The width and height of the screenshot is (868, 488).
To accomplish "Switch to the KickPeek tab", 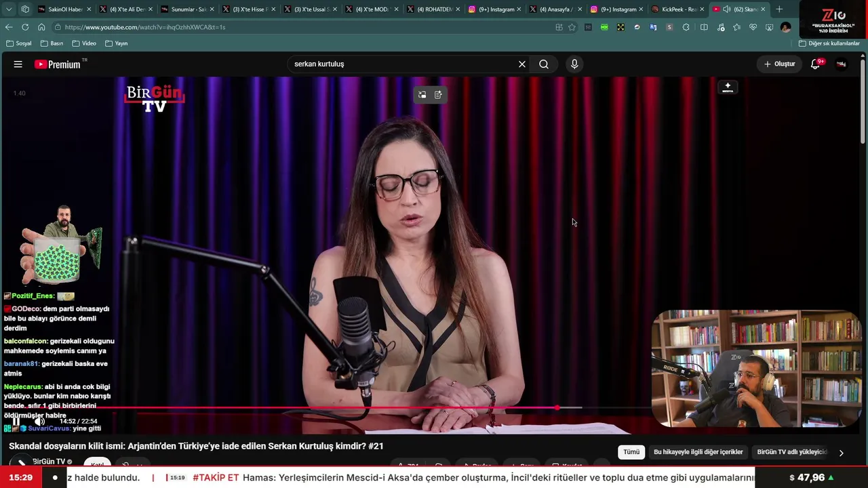I will click(677, 9).
